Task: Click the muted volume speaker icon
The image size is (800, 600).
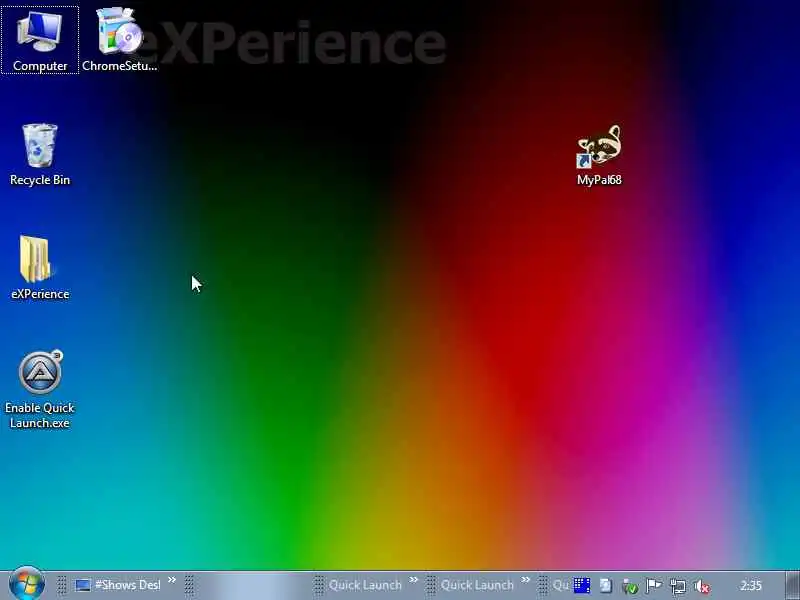Action: [703, 586]
